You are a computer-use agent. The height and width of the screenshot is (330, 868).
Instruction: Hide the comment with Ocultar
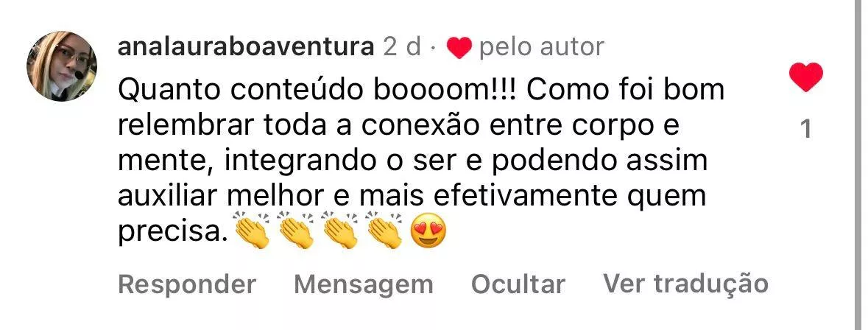(x=518, y=284)
